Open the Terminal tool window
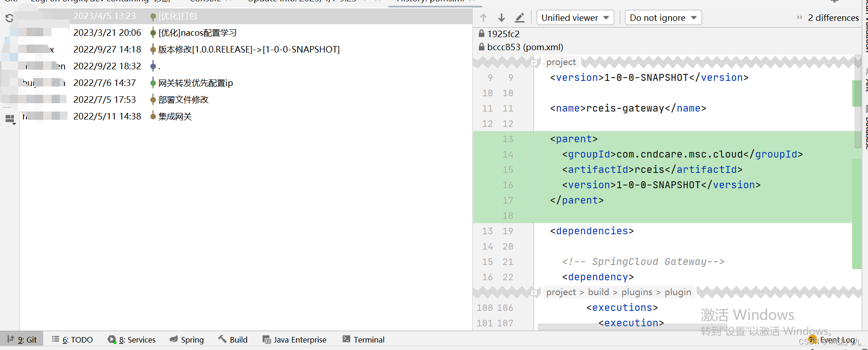This screenshot has height=350, width=868. pos(364,340)
